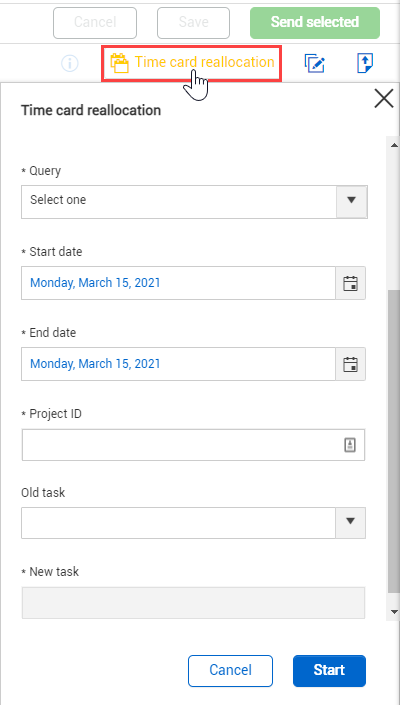This screenshot has height=705, width=400.
Task: Click the info circle icon
Action: (x=70, y=63)
